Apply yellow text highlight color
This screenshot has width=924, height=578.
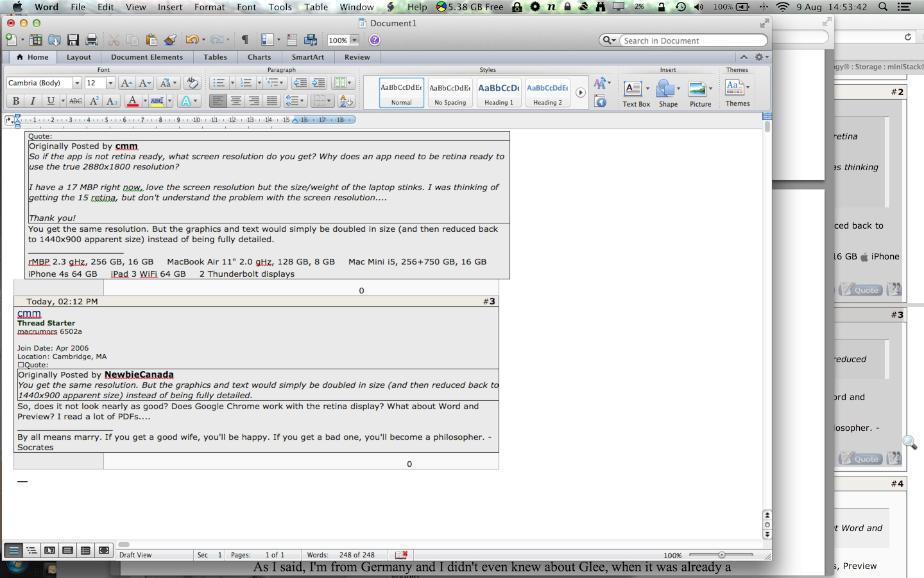(157, 101)
